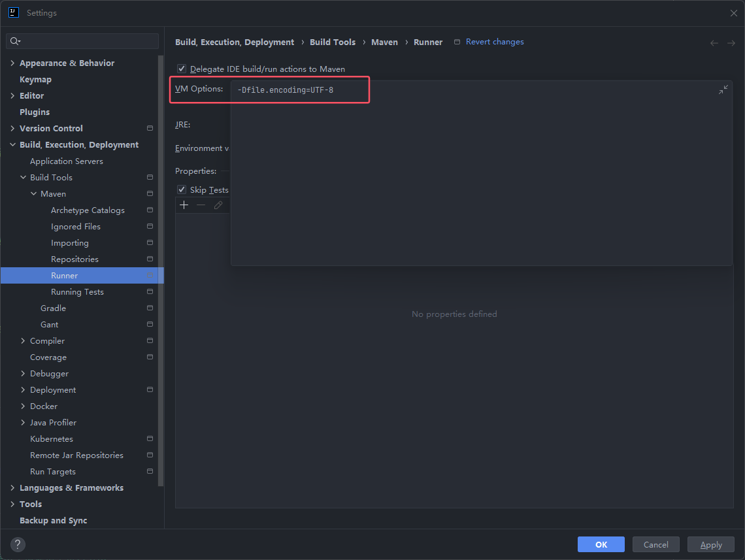The image size is (745, 560).
Task: Click the project-level icon beside Ignored Files
Action: point(150,226)
